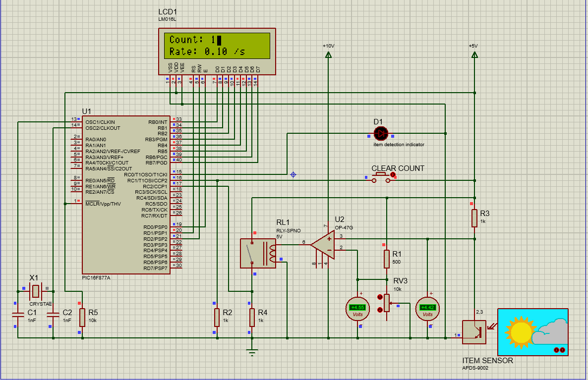Select the U2 op-amp triangle symbol
Image resolution: width=588 pixels, height=380 pixels.
point(323,245)
